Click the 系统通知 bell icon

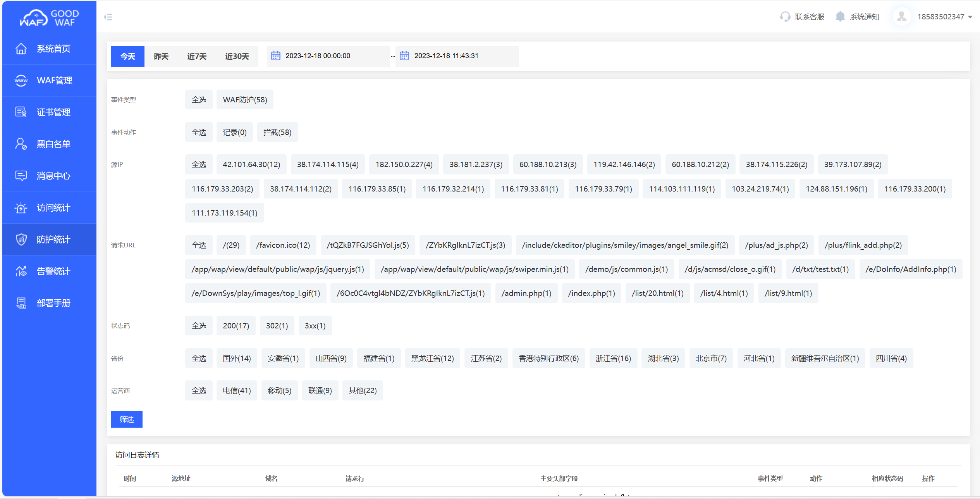tap(840, 17)
